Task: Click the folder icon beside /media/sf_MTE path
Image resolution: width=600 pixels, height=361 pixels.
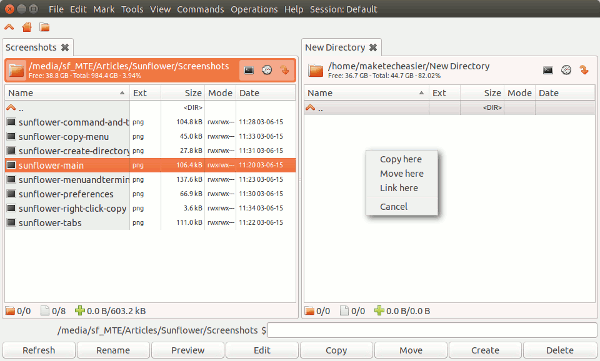Action: coord(16,70)
